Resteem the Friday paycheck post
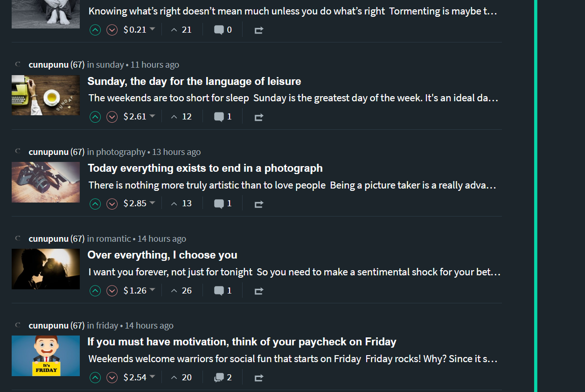585x392 pixels. (259, 378)
